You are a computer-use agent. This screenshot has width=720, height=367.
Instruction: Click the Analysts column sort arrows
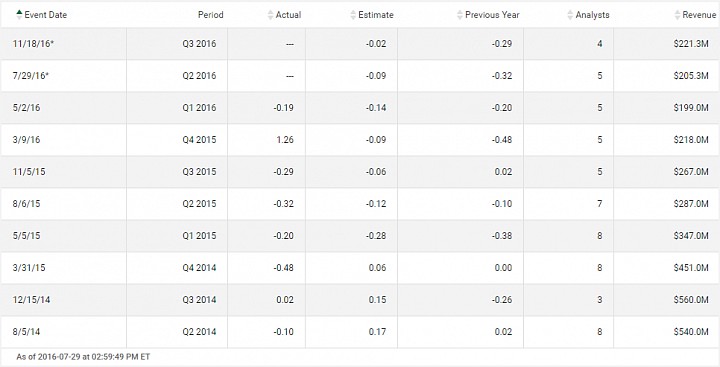[x=570, y=15]
